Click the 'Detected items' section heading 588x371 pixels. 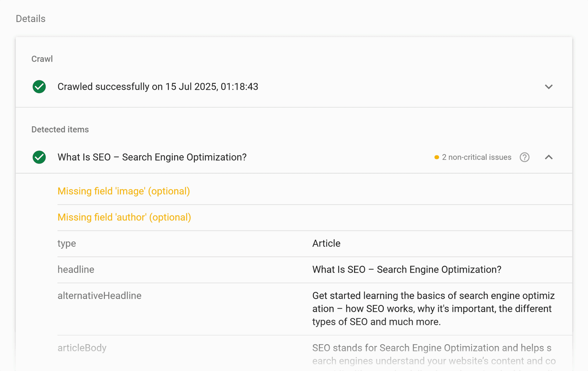click(60, 129)
